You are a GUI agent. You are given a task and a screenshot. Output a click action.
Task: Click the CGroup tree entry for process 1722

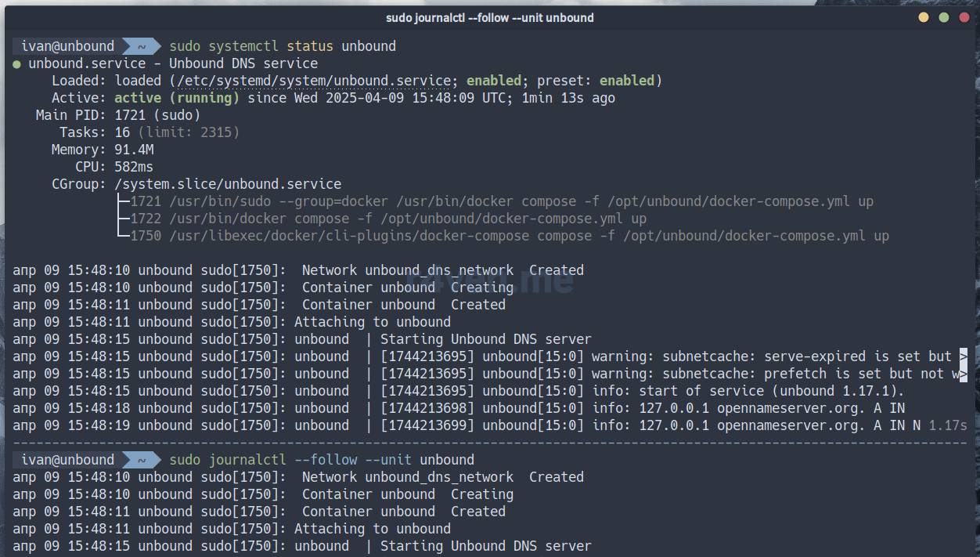[x=388, y=219]
